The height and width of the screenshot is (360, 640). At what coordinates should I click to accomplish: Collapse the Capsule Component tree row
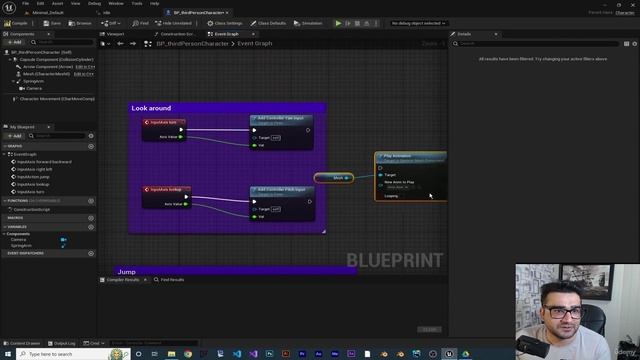[10, 60]
